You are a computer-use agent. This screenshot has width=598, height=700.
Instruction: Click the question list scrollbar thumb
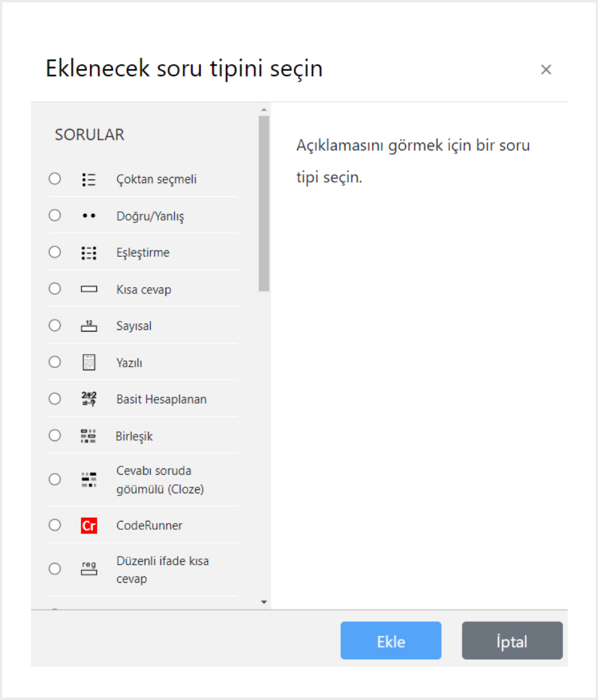264,204
